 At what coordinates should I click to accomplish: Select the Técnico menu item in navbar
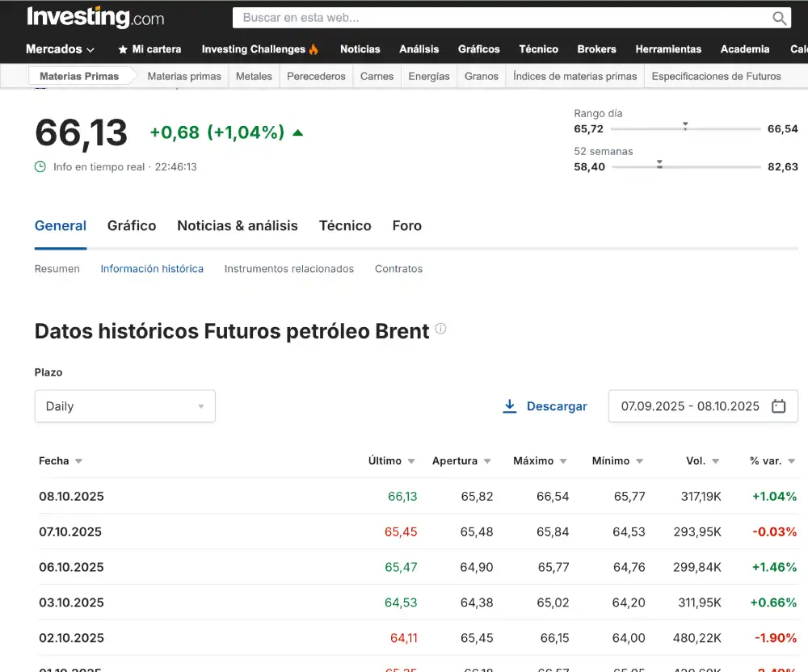539,49
